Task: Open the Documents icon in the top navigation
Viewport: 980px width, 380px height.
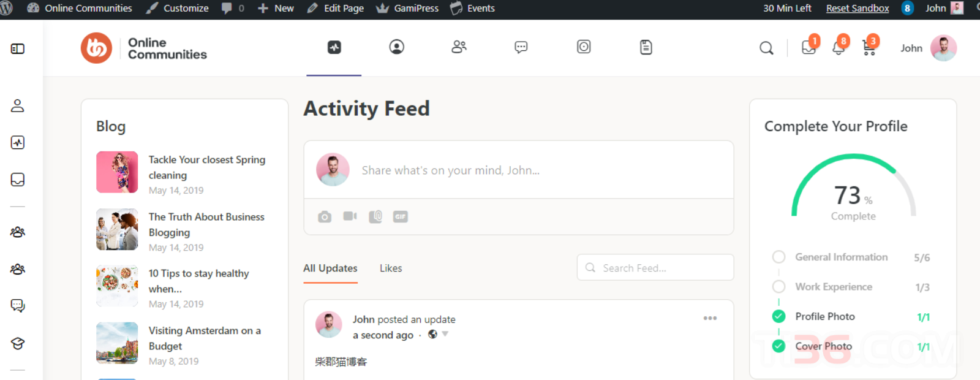Action: 646,47
